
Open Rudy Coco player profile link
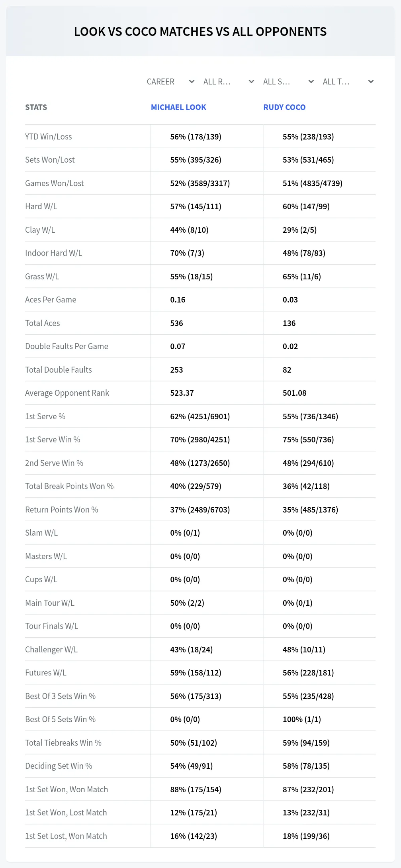284,107
